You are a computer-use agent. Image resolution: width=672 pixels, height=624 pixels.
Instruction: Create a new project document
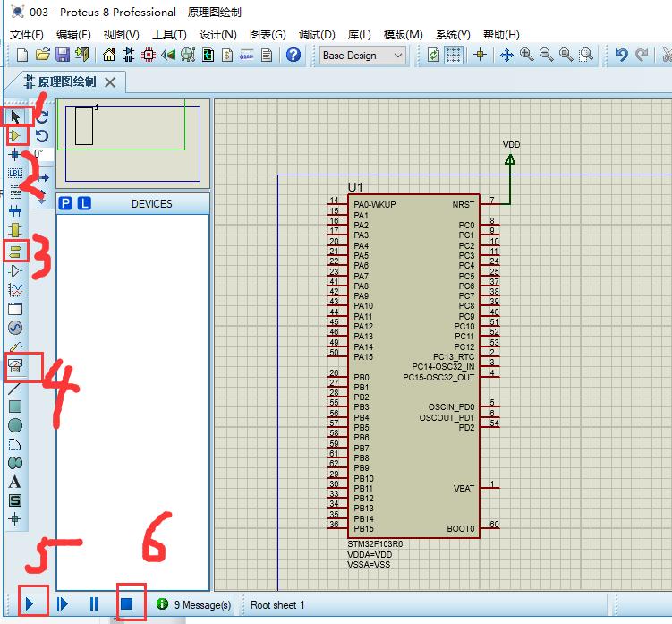tap(22, 55)
